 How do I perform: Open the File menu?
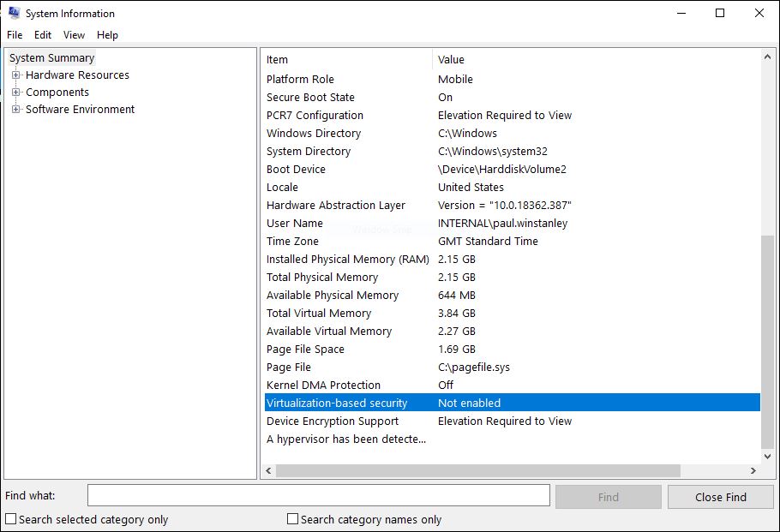click(x=14, y=35)
